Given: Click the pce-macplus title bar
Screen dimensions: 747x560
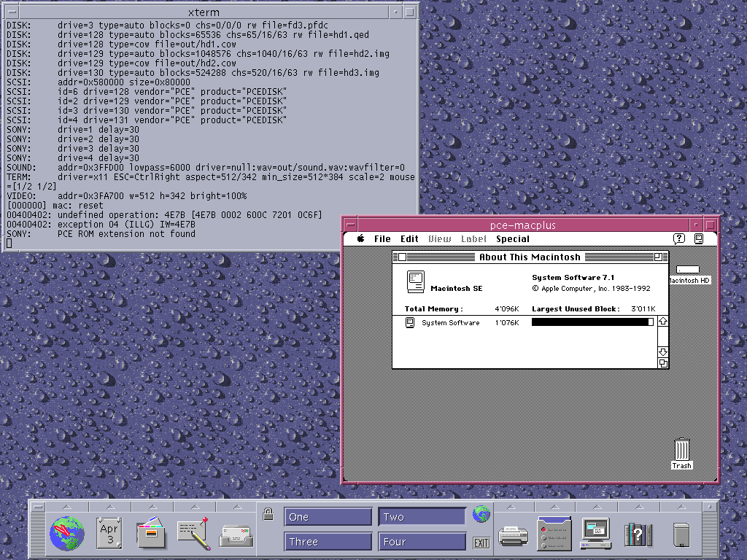Looking at the screenshot, I should pyautogui.click(x=522, y=225).
